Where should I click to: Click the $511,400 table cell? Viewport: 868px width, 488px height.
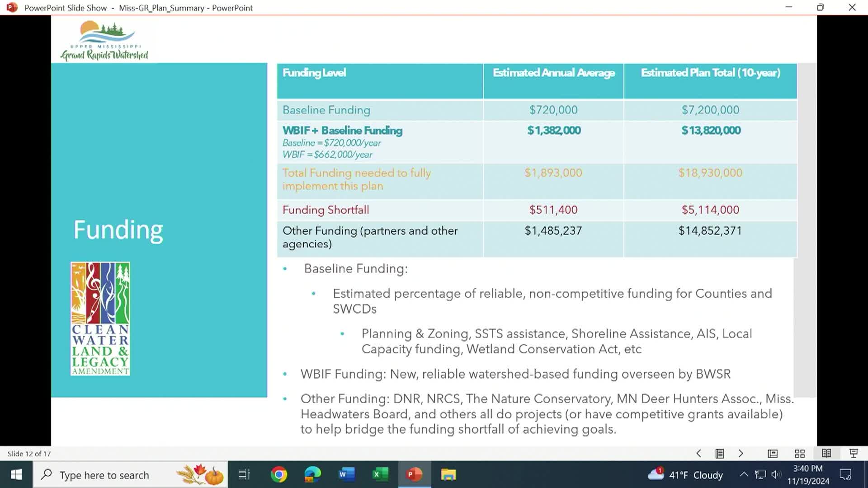click(553, 210)
